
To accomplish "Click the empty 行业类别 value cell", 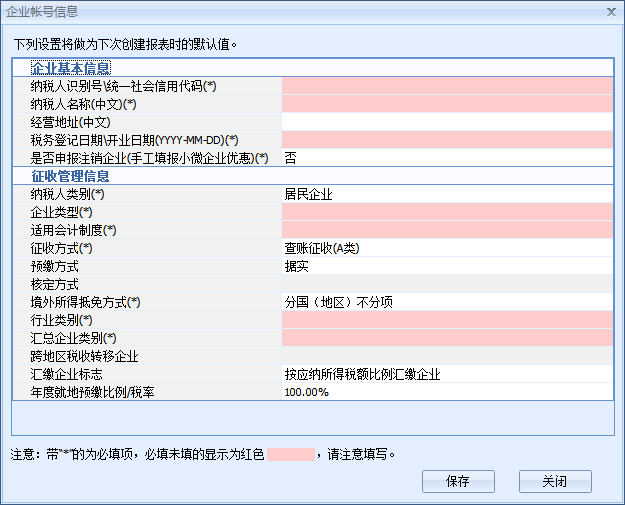I will click(446, 320).
